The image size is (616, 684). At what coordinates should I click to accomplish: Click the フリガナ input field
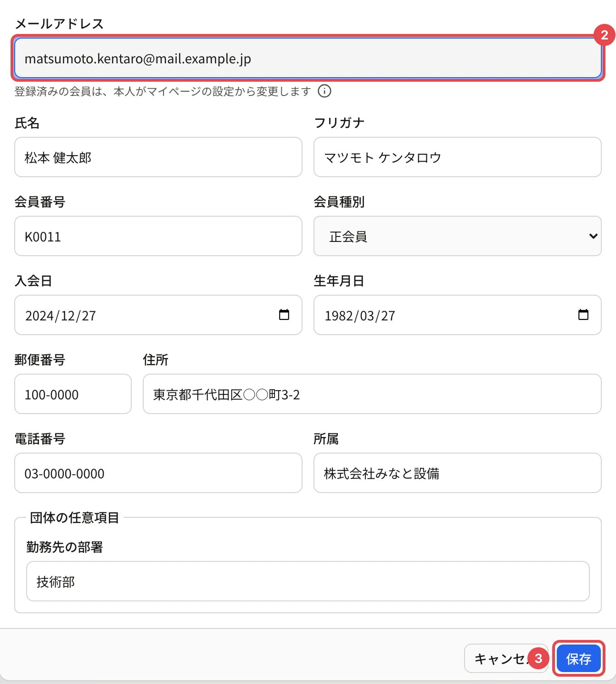(458, 157)
